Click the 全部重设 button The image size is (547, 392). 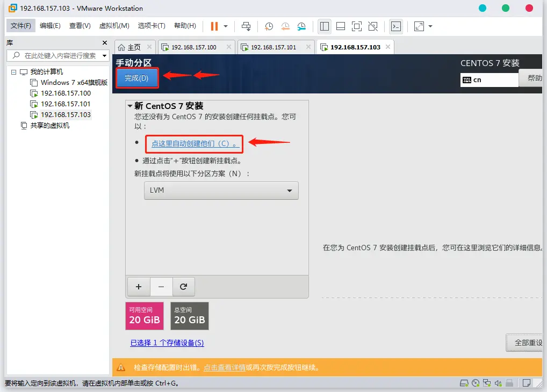pyautogui.click(x=525, y=343)
